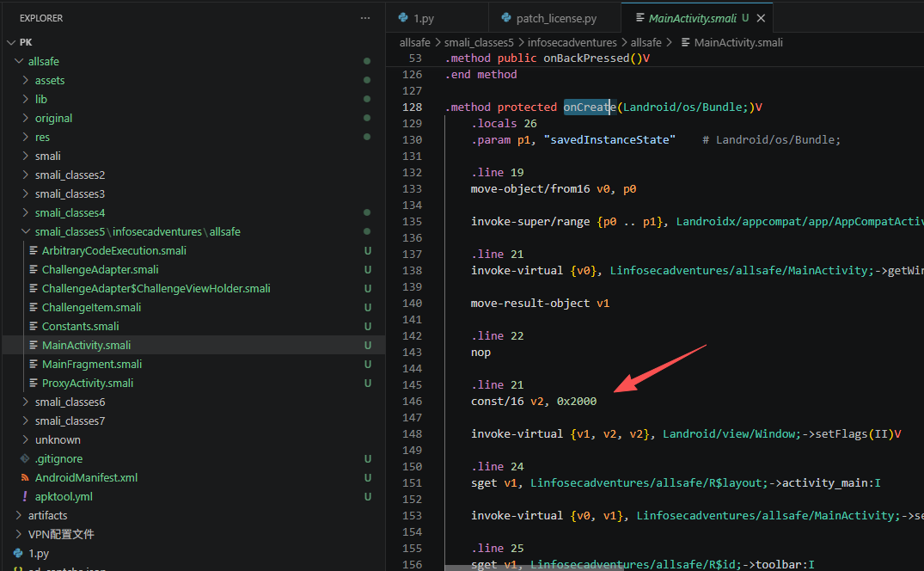The width and height of the screenshot is (924, 571).
Task: Click Python icon on 1.py tab
Action: (x=403, y=18)
